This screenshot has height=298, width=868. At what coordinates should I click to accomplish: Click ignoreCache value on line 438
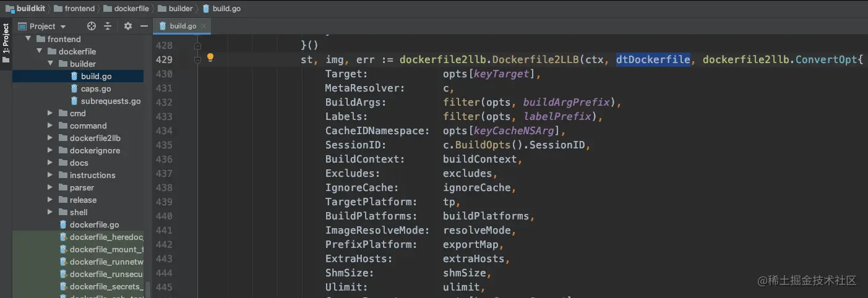[476, 187]
